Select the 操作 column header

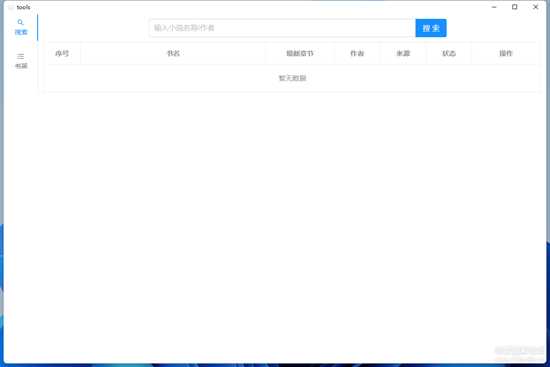pyautogui.click(x=505, y=53)
